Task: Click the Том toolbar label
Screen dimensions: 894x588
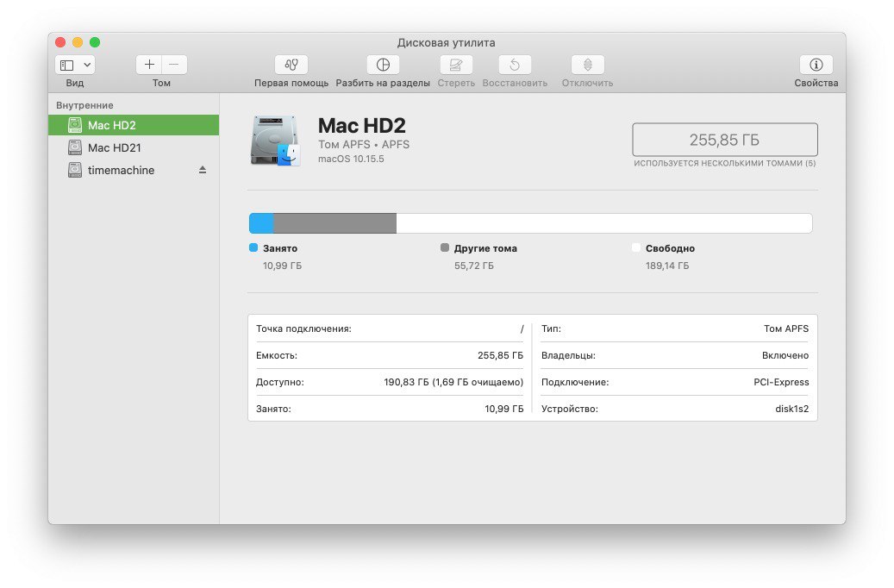Action: click(x=161, y=83)
